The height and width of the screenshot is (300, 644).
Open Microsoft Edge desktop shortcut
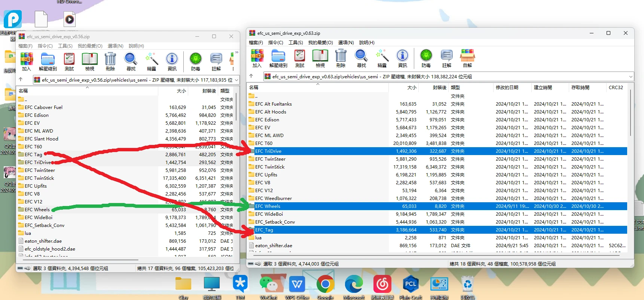tap(354, 287)
